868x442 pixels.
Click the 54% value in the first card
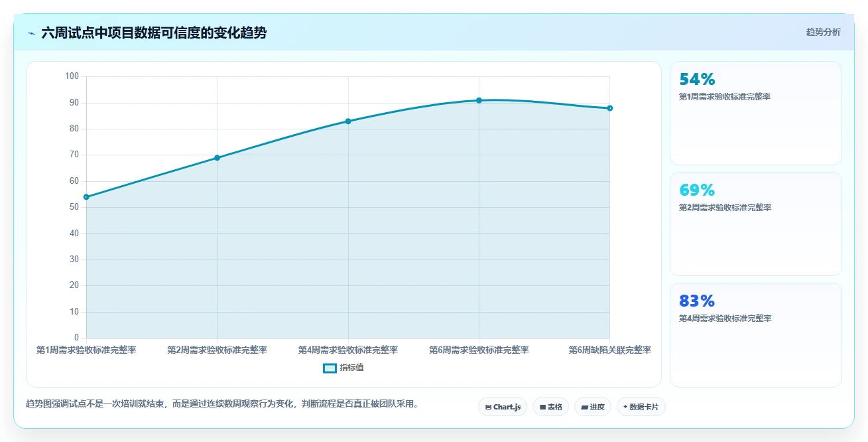coord(698,80)
